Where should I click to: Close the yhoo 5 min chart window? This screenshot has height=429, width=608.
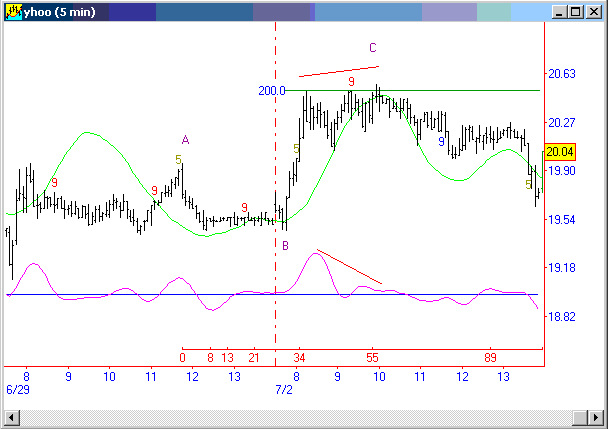(x=593, y=12)
